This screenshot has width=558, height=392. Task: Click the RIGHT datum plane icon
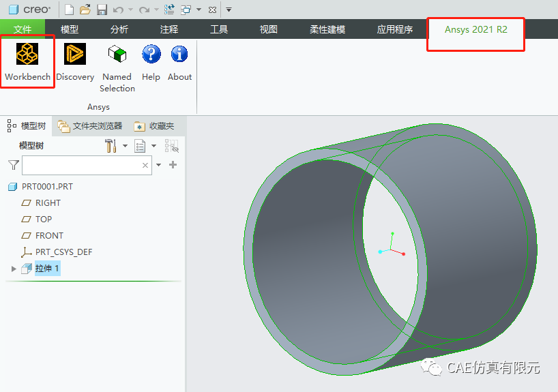[27, 202]
